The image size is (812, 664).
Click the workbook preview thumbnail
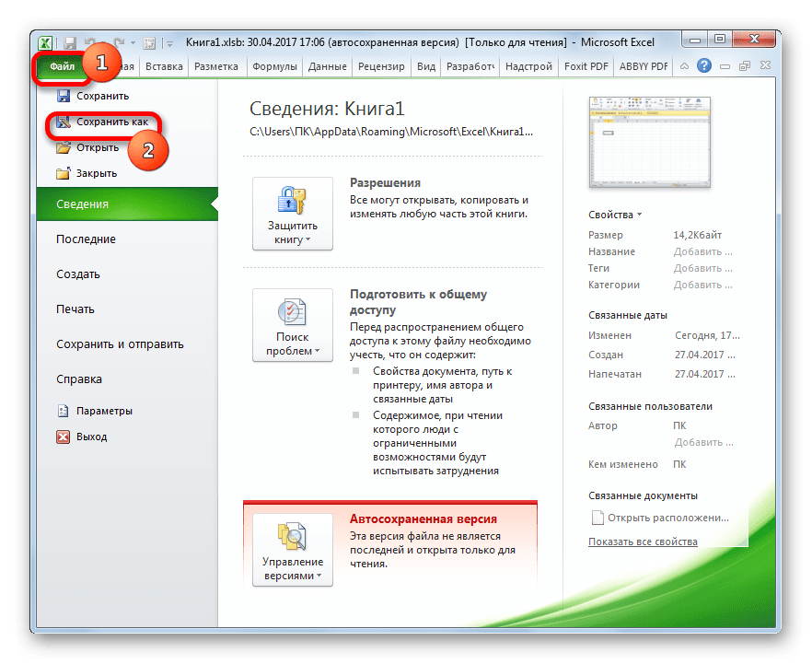[x=649, y=142]
